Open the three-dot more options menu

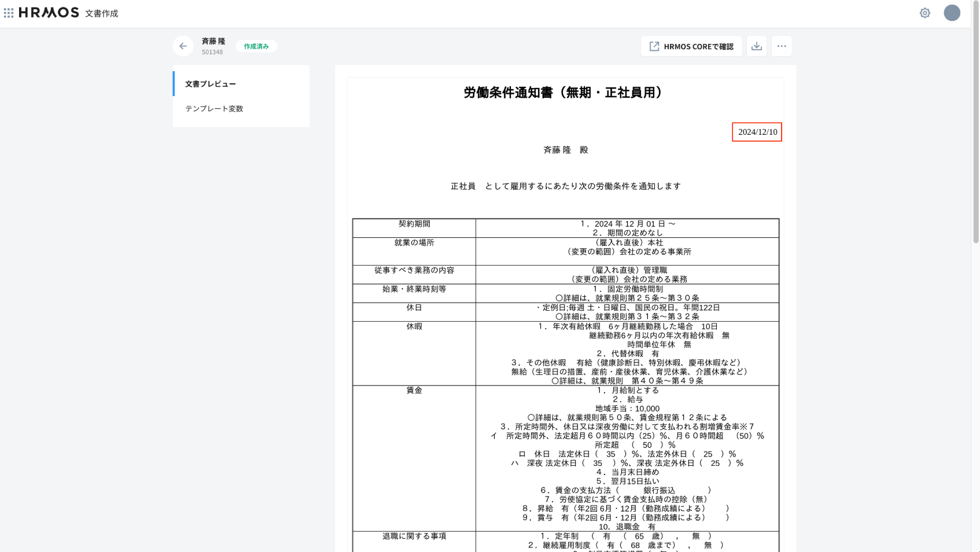[x=782, y=46]
